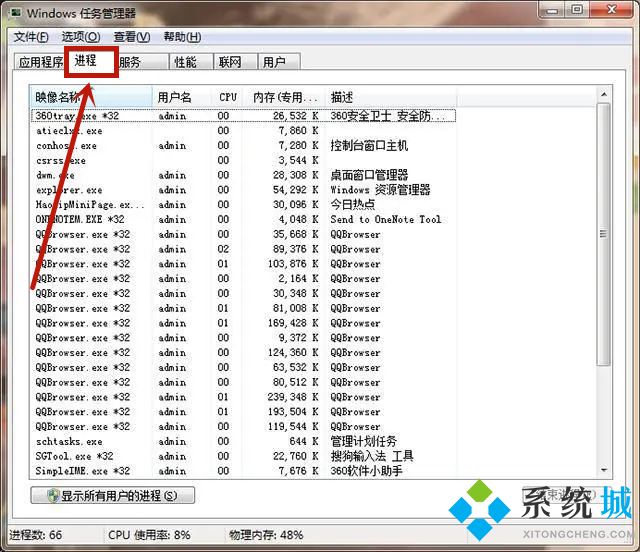The width and height of the screenshot is (640, 552).
Task: Select the SimpleIME.exe *32 process
Action: click(243, 471)
